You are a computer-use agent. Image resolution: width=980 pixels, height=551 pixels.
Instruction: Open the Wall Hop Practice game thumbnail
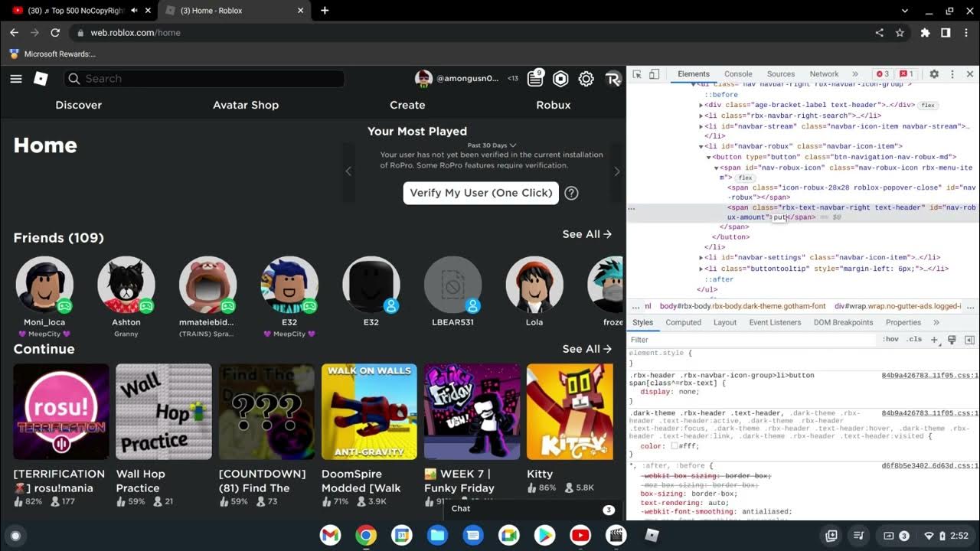tap(164, 412)
